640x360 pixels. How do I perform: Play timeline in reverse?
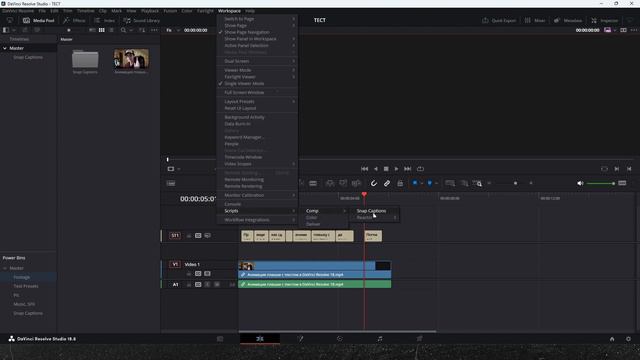tap(376, 169)
